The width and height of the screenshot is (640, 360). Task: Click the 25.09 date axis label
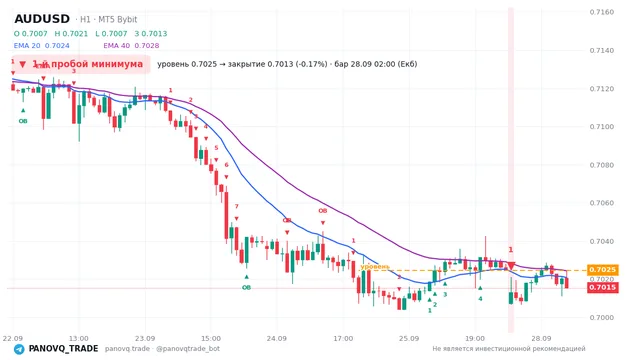click(409, 338)
